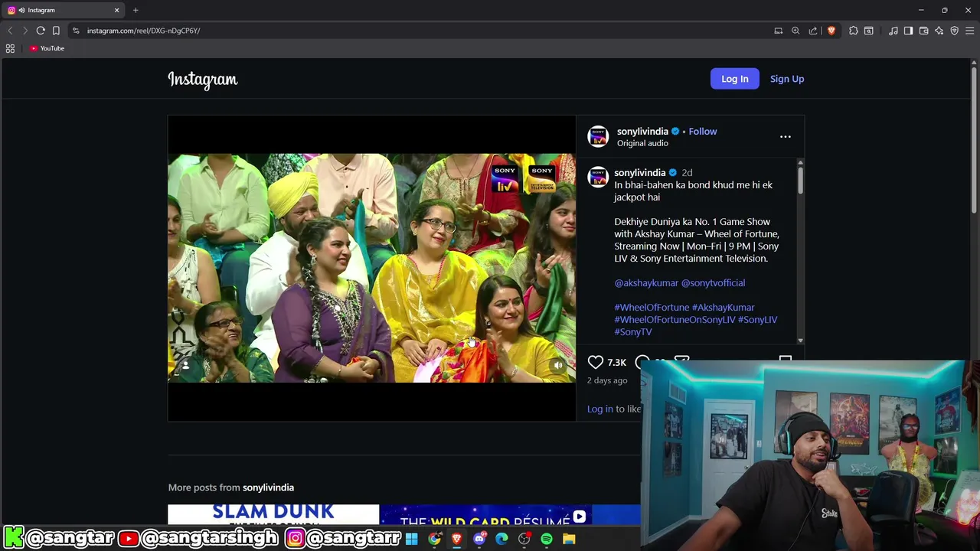980x551 pixels.
Task: Close the Instagram tab
Action: tap(116, 10)
